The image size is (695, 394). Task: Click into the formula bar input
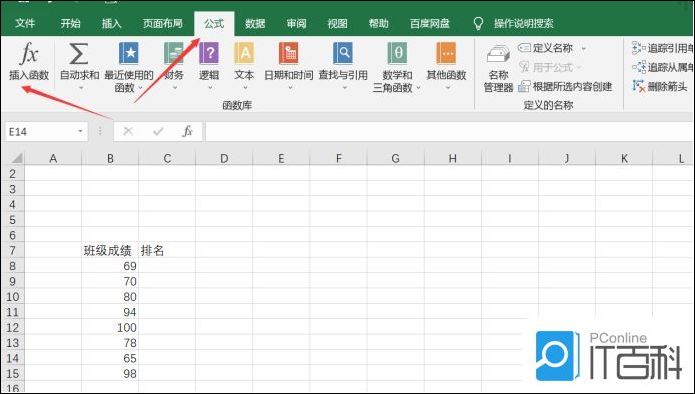point(449,132)
